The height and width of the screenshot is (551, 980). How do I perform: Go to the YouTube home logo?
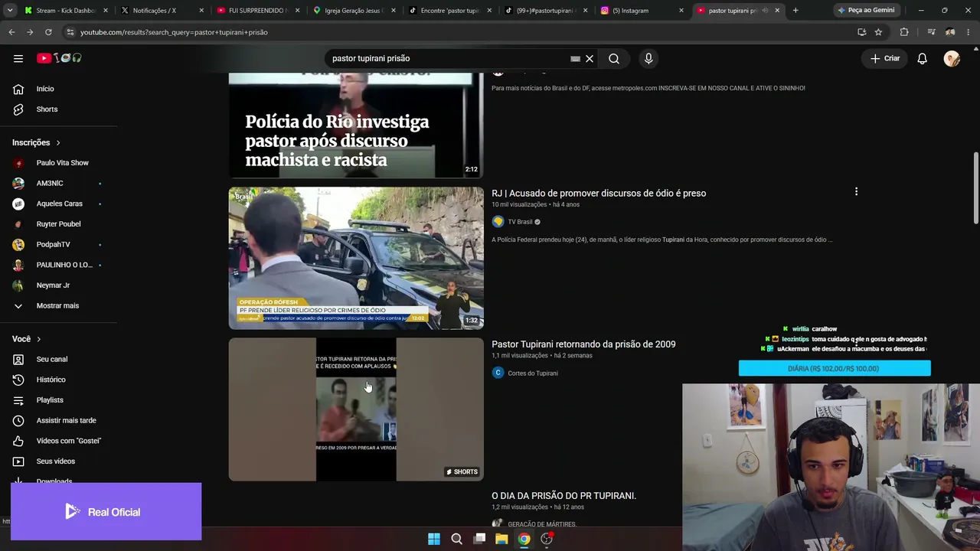[59, 58]
